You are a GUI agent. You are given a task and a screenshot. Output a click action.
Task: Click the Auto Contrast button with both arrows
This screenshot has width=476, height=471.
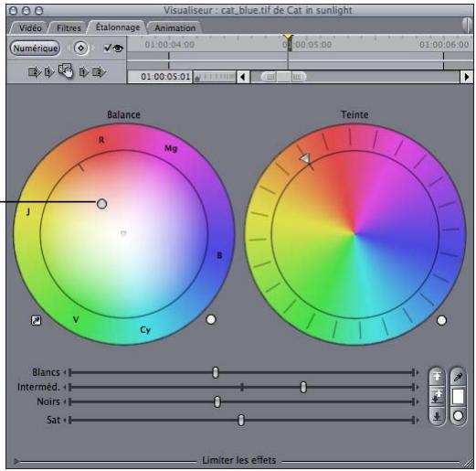(x=437, y=397)
